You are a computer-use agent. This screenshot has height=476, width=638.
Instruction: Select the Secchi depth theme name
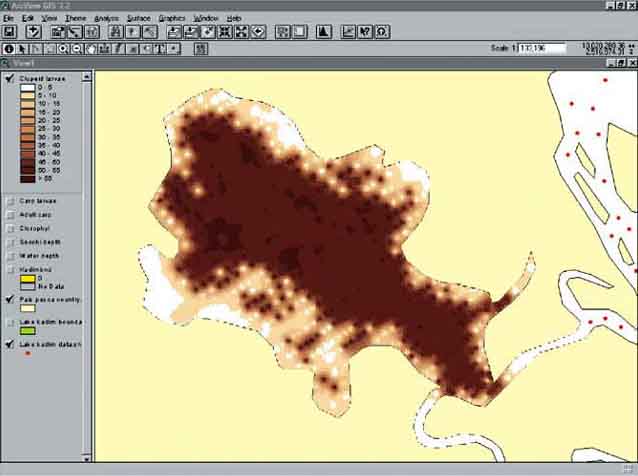tap(41, 243)
